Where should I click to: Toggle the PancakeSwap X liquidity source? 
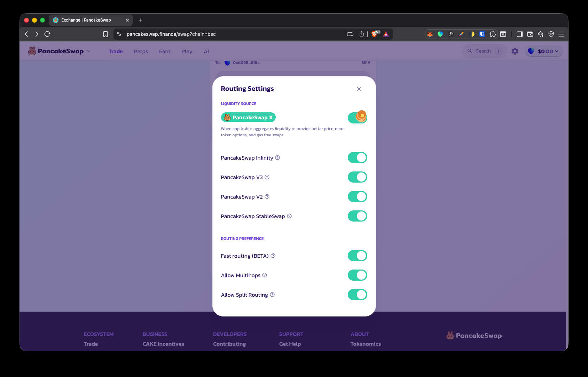click(358, 118)
